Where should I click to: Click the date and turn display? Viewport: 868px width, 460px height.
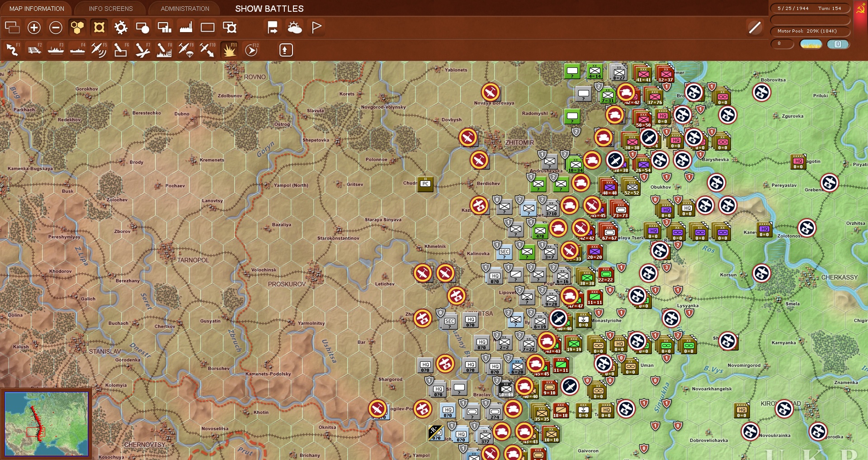click(810, 8)
